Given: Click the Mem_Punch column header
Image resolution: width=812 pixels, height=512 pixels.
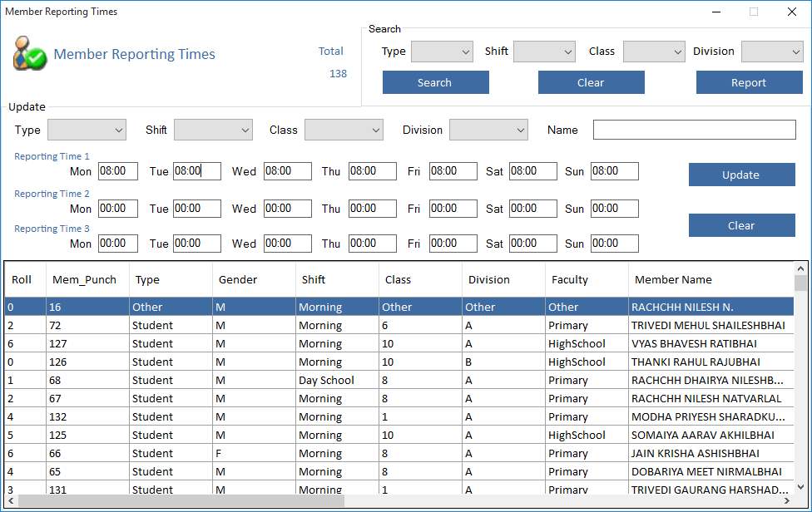Looking at the screenshot, I should click(x=84, y=279).
